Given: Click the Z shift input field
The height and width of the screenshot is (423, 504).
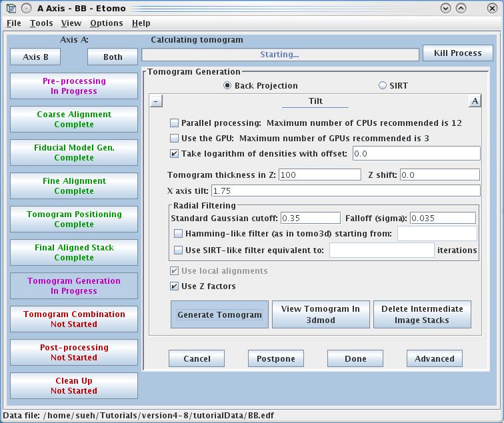Looking at the screenshot, I should tap(440, 175).
